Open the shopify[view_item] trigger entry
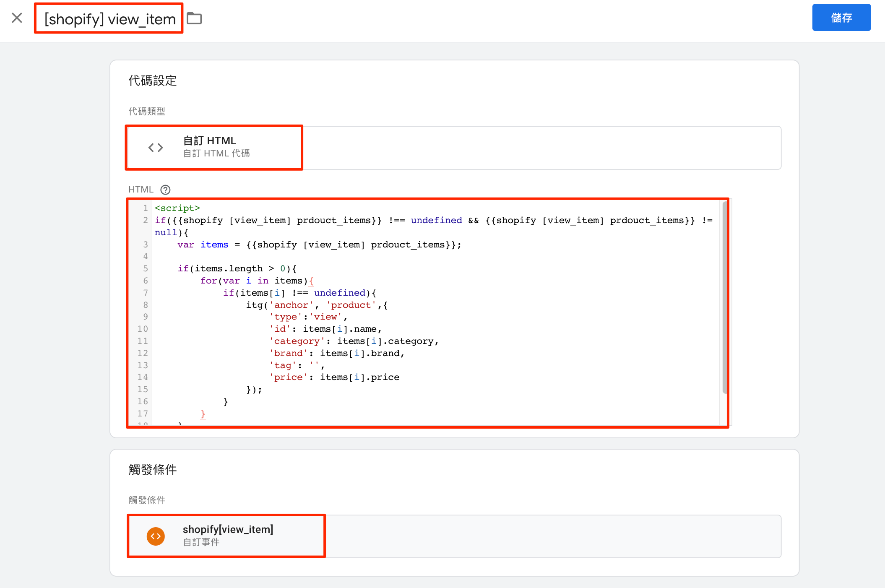Screen dimensions: 885x588 [x=228, y=536]
